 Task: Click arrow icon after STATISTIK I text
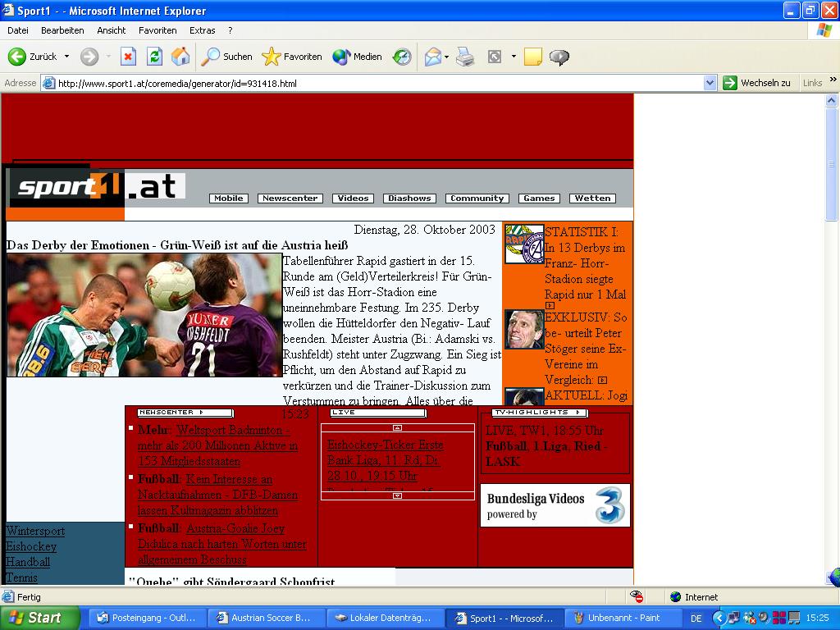pyautogui.click(x=550, y=305)
